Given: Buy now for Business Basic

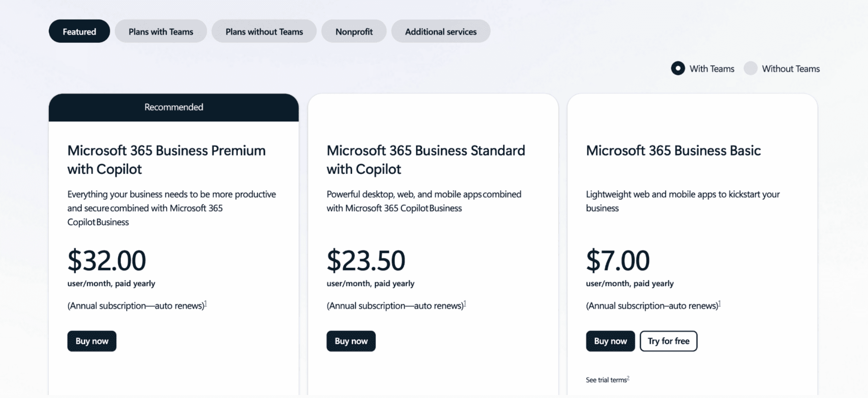Looking at the screenshot, I should 610,341.
